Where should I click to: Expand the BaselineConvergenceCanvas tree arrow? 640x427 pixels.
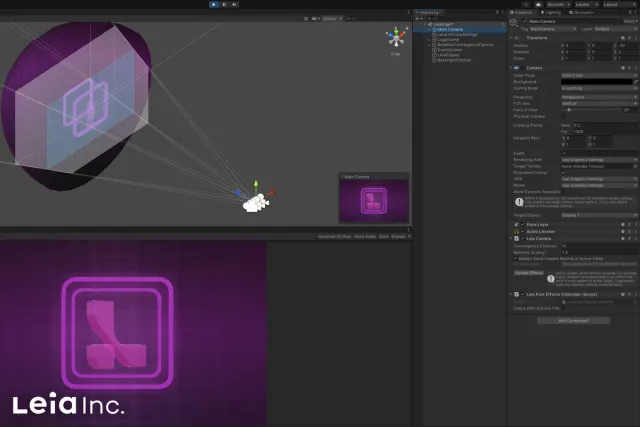pyautogui.click(x=429, y=44)
